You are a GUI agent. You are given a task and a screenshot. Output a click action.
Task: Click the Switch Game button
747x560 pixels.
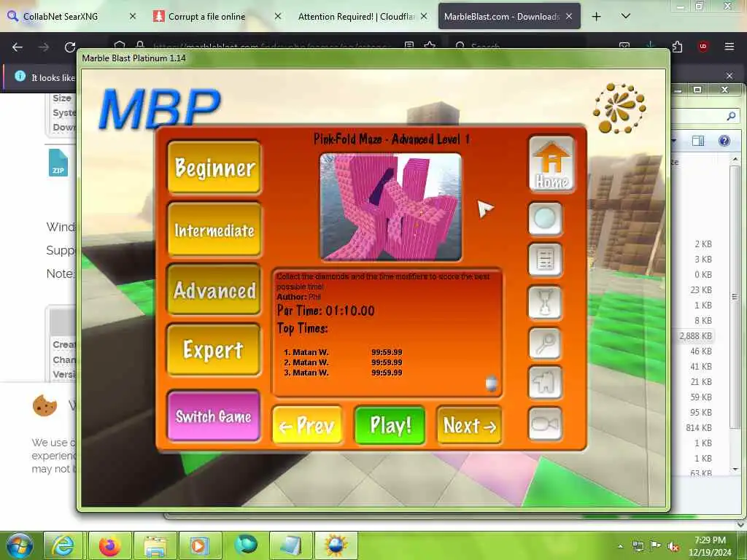(214, 416)
